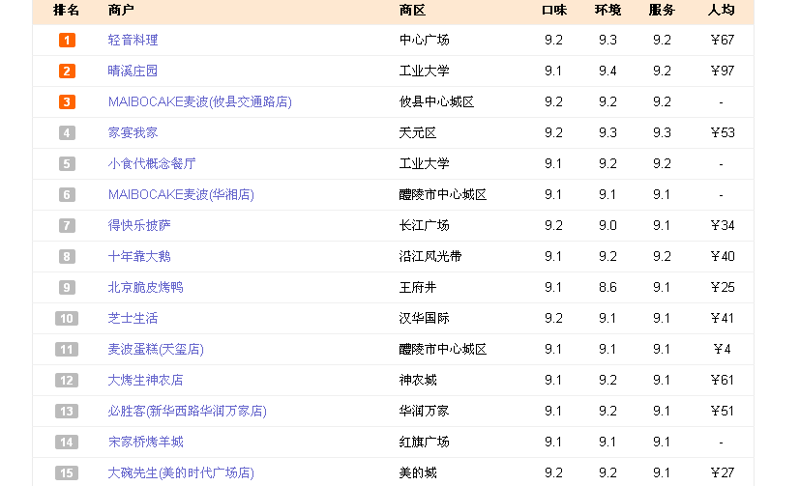Click the ¥41 average price
This screenshot has width=800, height=486.
coord(722,319)
